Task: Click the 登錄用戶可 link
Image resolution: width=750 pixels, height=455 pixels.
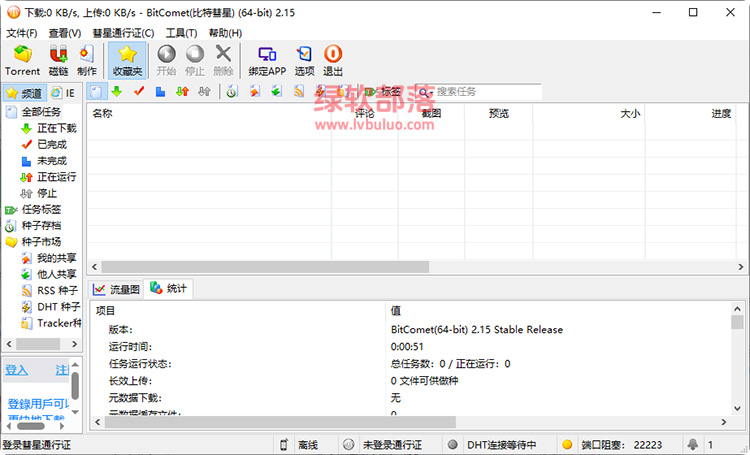Action: pos(38,404)
